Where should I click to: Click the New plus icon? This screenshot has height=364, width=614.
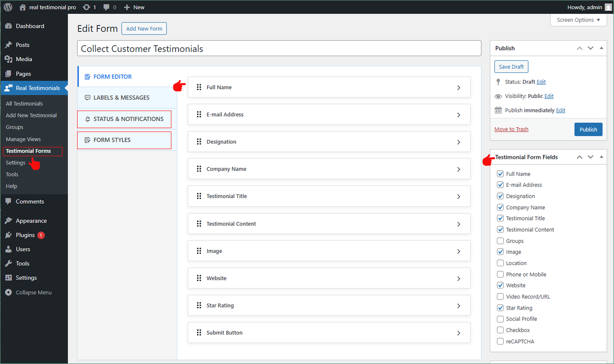[127, 7]
